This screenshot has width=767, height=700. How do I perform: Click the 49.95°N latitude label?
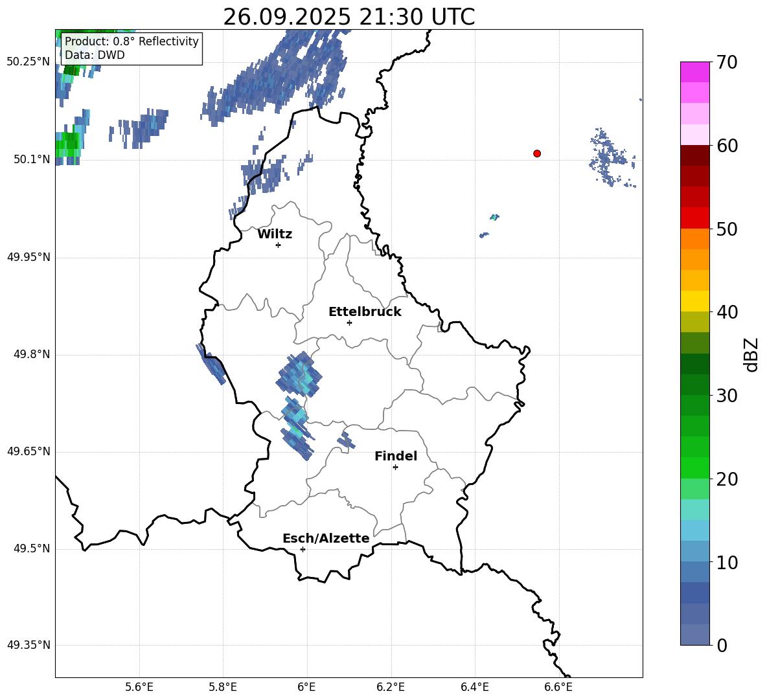point(29,257)
